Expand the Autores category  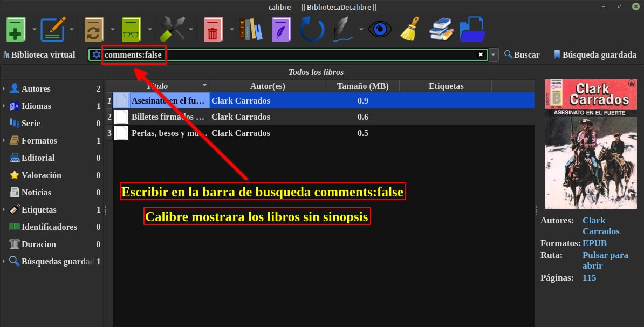(x=4, y=88)
